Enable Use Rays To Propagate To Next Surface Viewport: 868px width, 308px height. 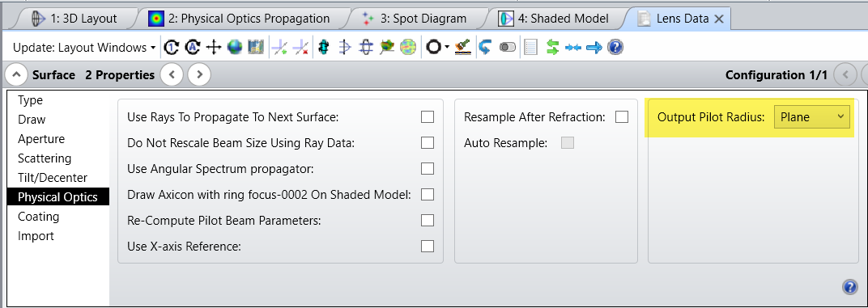click(x=427, y=116)
